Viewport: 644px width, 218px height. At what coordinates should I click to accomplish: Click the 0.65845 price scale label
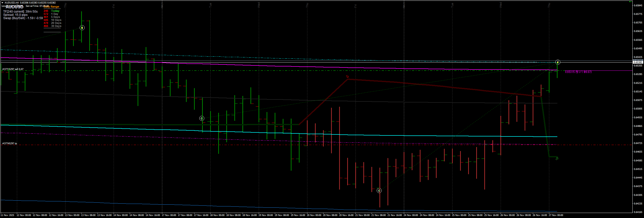pyautogui.click(x=638, y=5)
